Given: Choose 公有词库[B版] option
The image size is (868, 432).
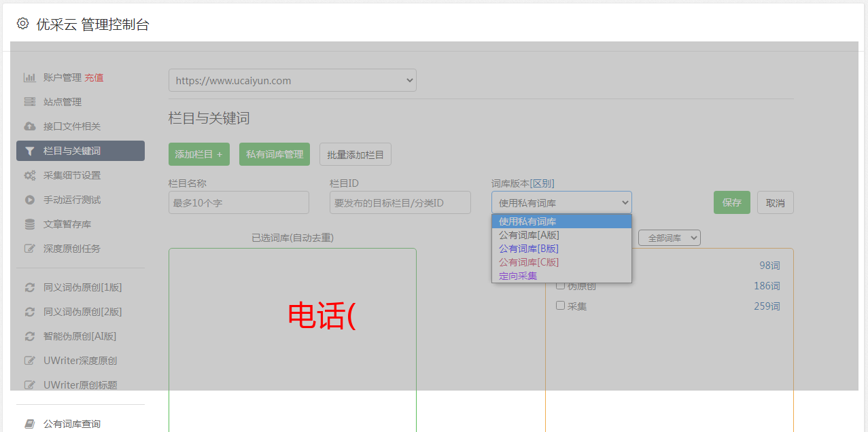Looking at the screenshot, I should (x=561, y=249).
